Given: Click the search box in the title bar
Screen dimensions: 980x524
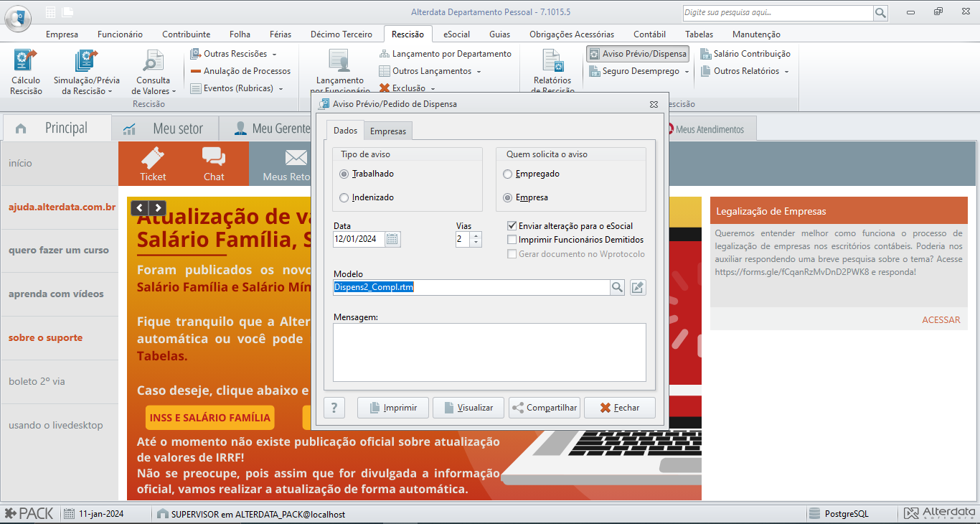Looking at the screenshot, I should coord(778,13).
